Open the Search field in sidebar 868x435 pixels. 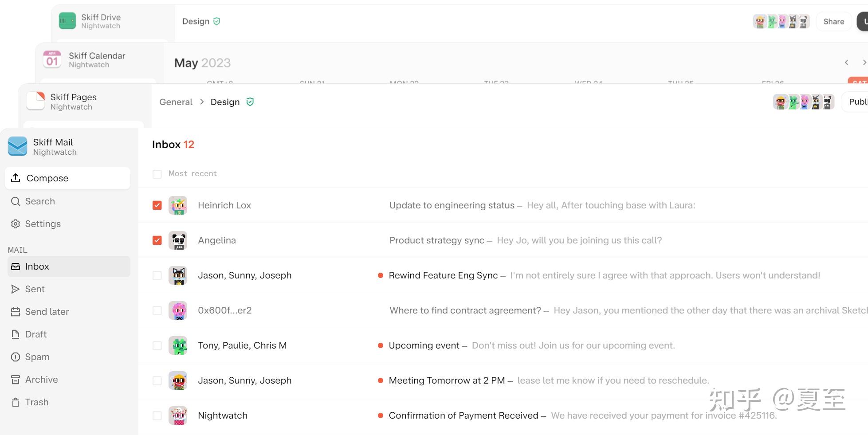coord(40,201)
